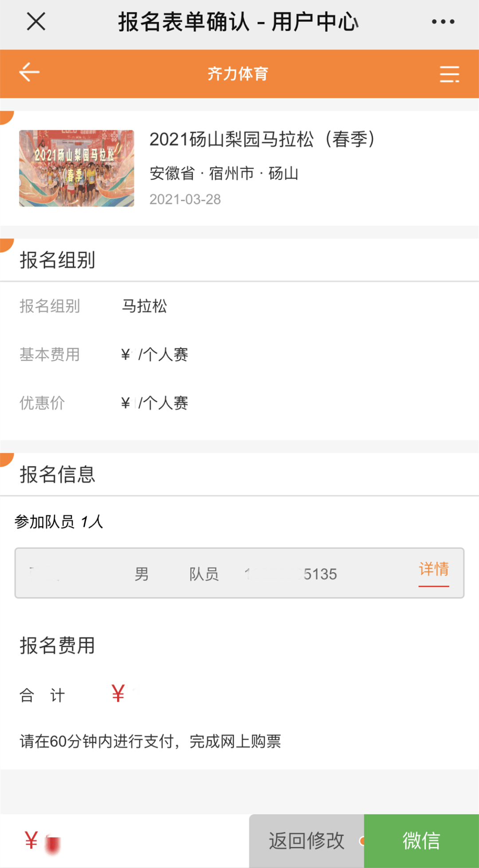Screen dimensions: 479x868
Task: Tap the 参加队员 1人 label
Action: click(x=59, y=522)
